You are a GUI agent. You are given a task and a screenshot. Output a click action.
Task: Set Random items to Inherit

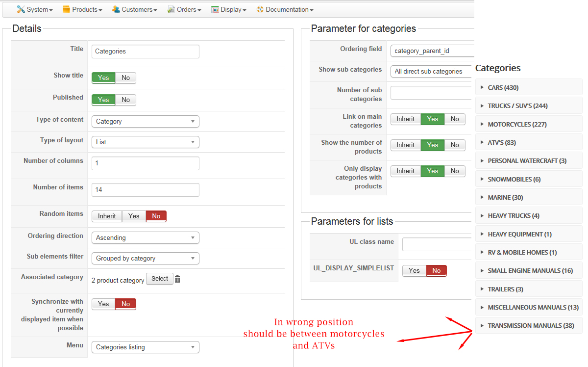pos(107,216)
